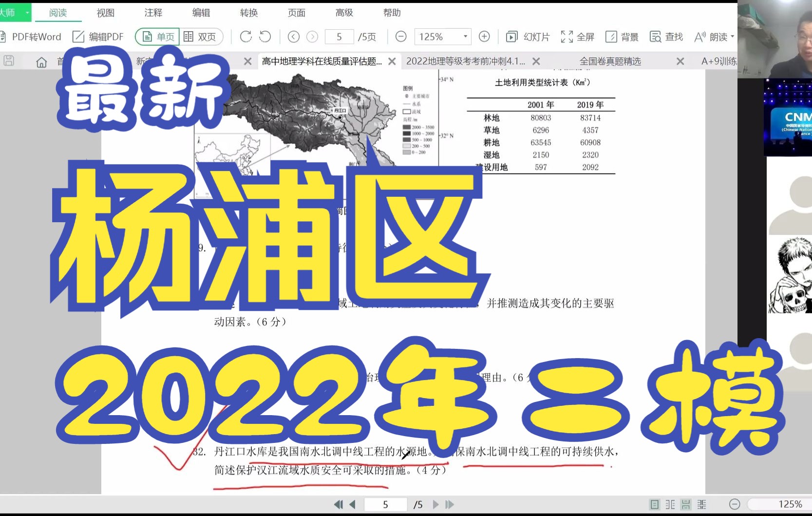Open the 编辑 ribbon tab
Screen dimensions: 812x516
pyautogui.click(x=201, y=13)
